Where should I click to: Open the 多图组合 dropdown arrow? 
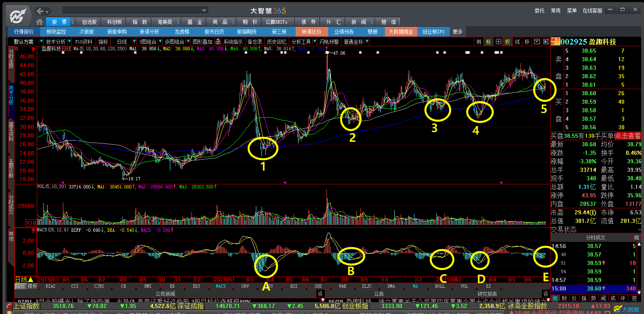point(188,41)
